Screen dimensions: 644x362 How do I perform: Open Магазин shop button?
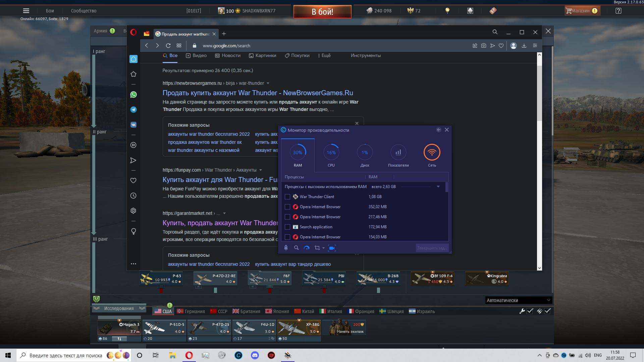582,11
